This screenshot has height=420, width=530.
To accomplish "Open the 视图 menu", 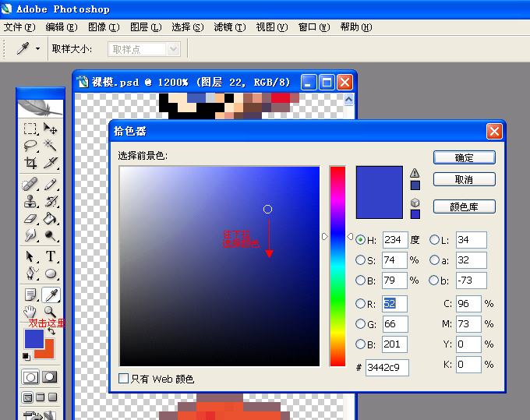I will coord(272,26).
